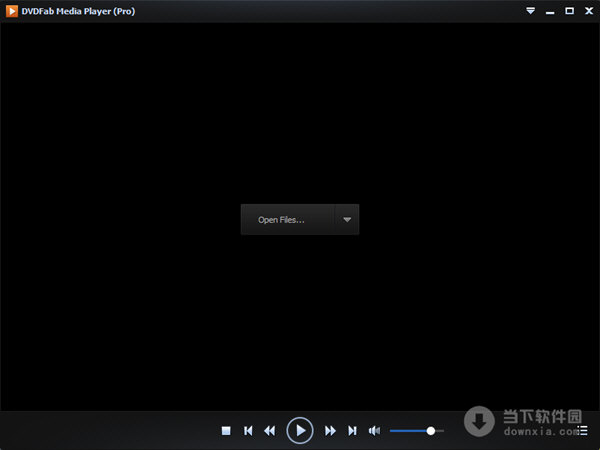Click the DVDFab Media Player logo icon
600x450 pixels.
[x=12, y=11]
